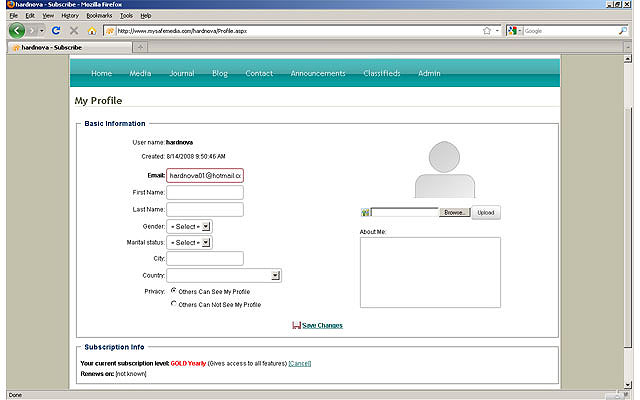Click the browser Back arrow button
Image resolution: width=640 pixels, height=400 pixels.
[x=17, y=31]
